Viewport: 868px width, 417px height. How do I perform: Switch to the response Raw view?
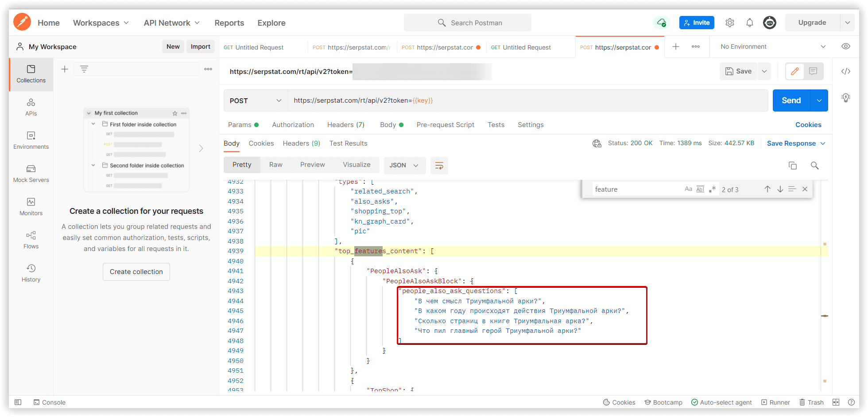point(275,165)
